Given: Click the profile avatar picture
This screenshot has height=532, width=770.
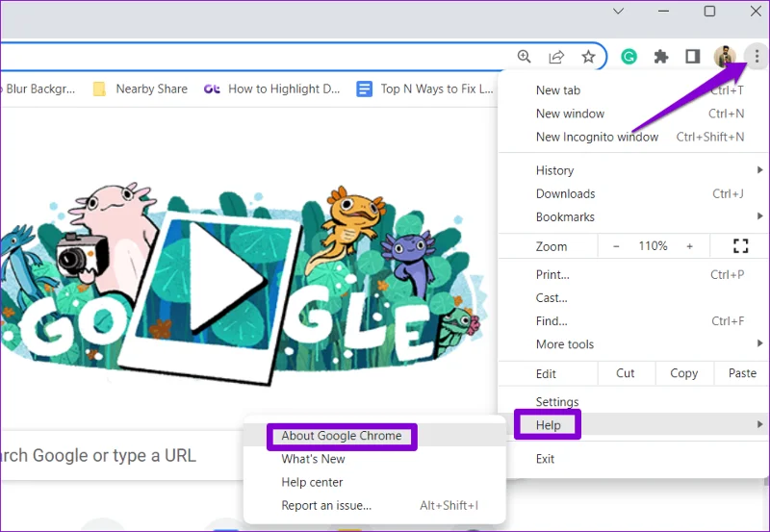Looking at the screenshot, I should 725,57.
